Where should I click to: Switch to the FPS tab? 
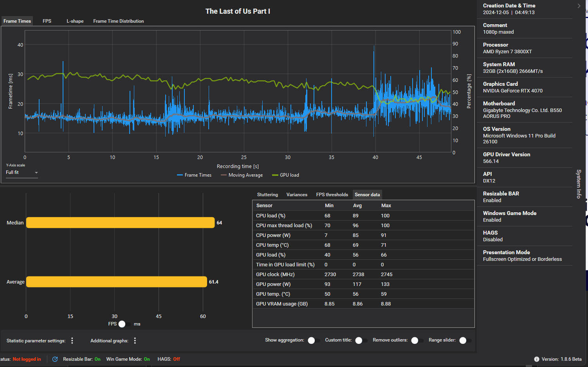[47, 21]
